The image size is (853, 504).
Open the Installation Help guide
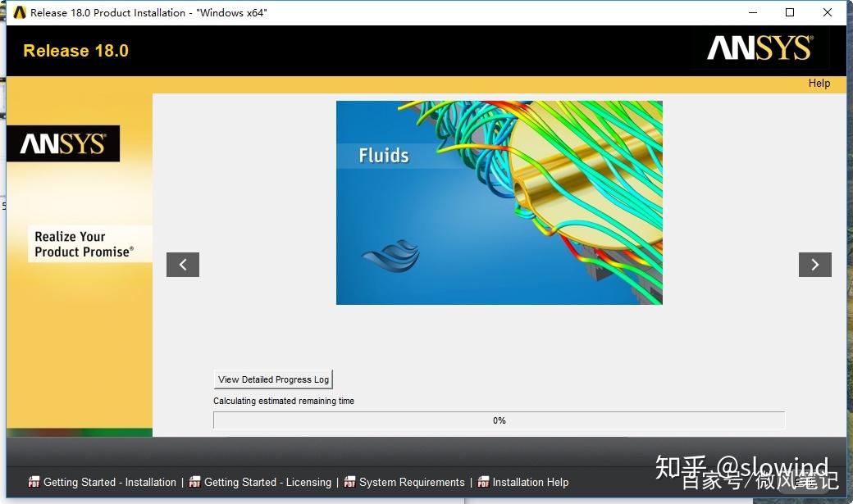(x=531, y=482)
